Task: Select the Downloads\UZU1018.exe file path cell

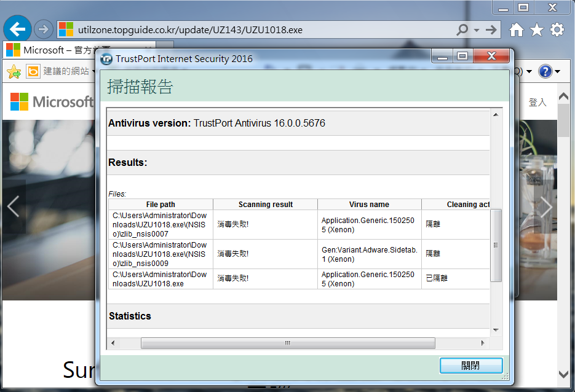Action: click(x=161, y=279)
